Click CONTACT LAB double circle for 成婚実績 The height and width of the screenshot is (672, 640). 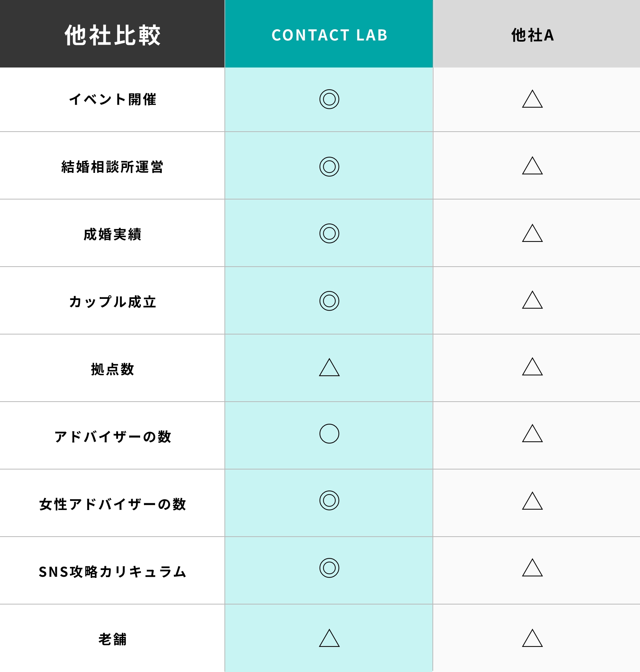tap(329, 234)
